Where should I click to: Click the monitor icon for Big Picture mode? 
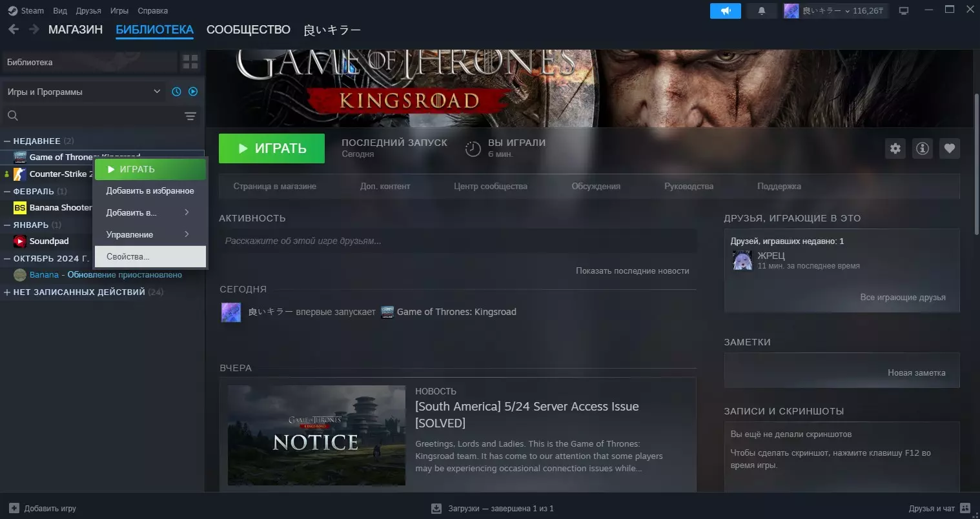904,11
